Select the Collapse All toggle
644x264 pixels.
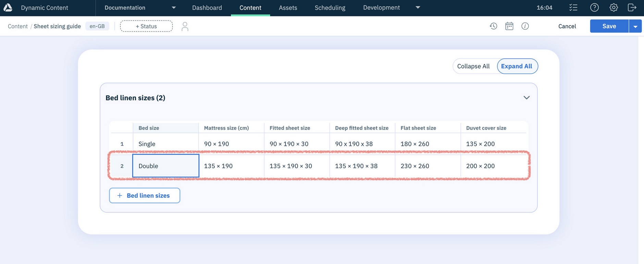pyautogui.click(x=473, y=66)
